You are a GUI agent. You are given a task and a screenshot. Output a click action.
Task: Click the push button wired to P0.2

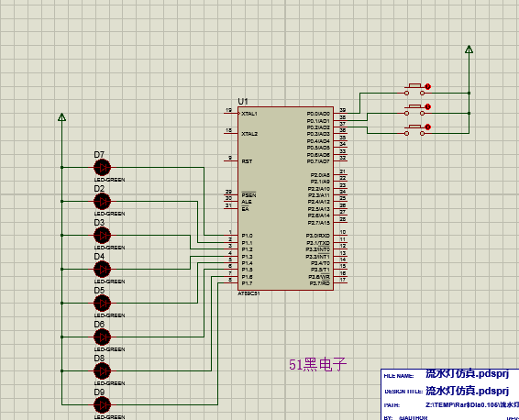point(414,130)
